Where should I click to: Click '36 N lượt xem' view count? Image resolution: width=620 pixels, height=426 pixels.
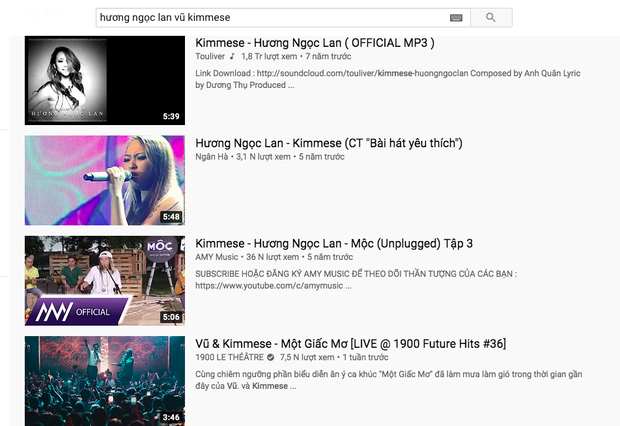coord(273,257)
